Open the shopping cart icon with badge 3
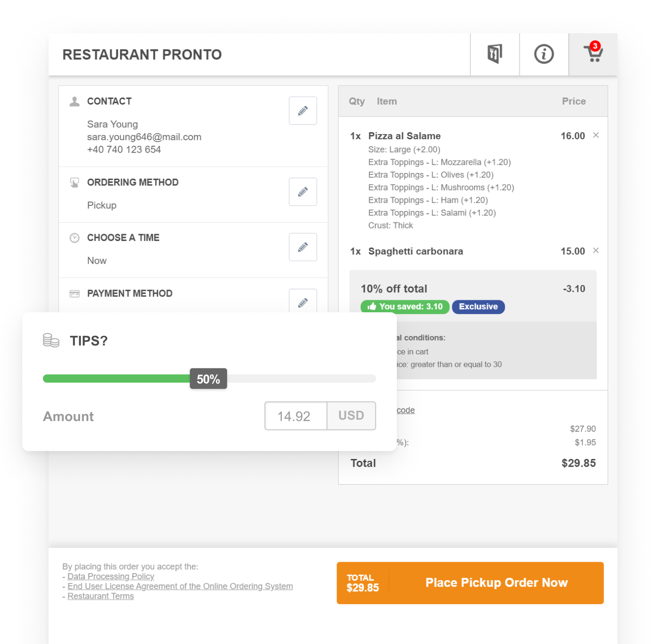 click(x=593, y=54)
